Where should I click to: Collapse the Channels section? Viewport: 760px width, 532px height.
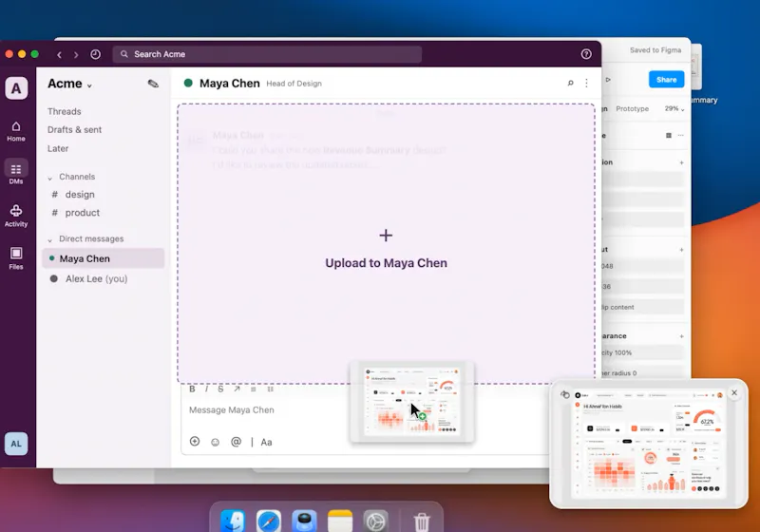click(49, 178)
